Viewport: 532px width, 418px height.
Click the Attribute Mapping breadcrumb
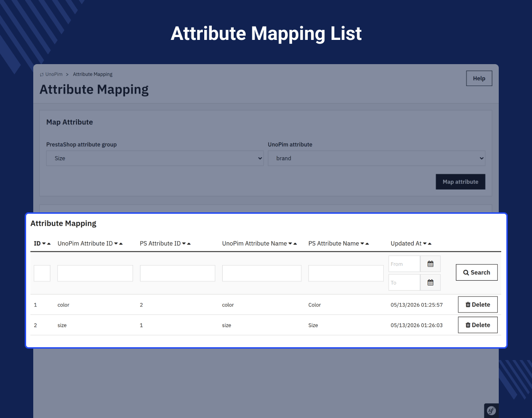point(93,74)
